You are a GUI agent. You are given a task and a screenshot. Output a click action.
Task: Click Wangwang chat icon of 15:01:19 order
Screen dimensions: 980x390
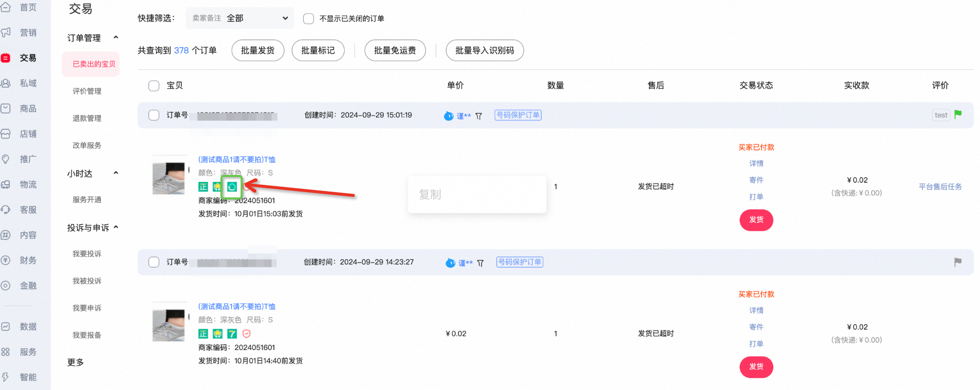point(449,116)
